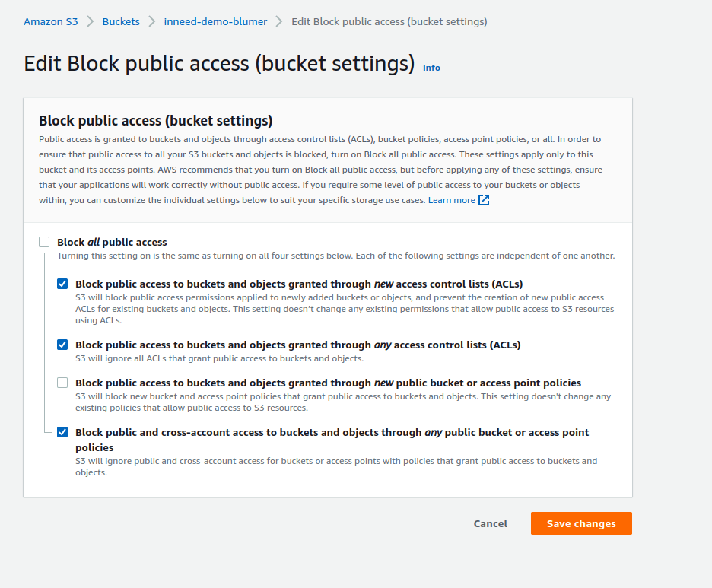Uncheck blocking cross-account access through any policies
This screenshot has width=712, height=588.
click(x=62, y=432)
